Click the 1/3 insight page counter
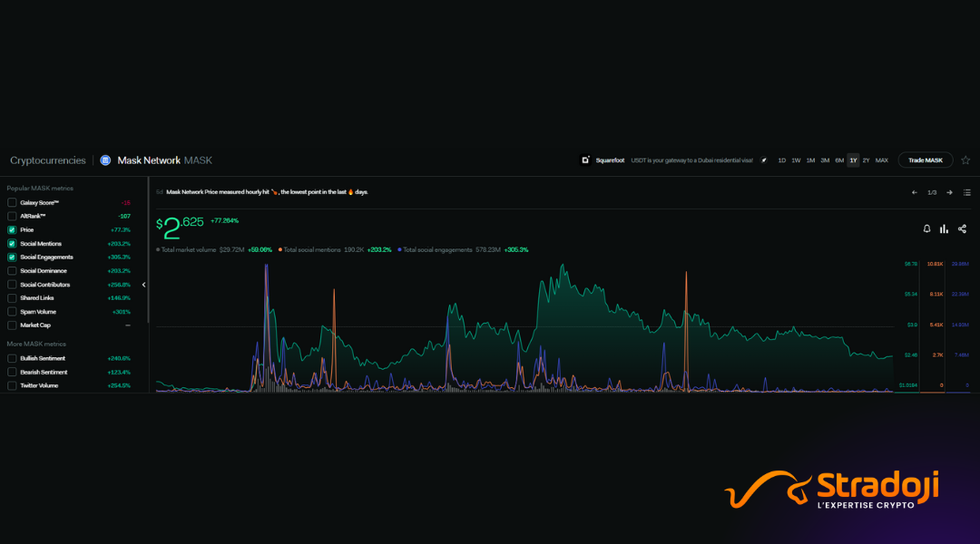Viewport: 980px width, 544px height. [x=932, y=192]
